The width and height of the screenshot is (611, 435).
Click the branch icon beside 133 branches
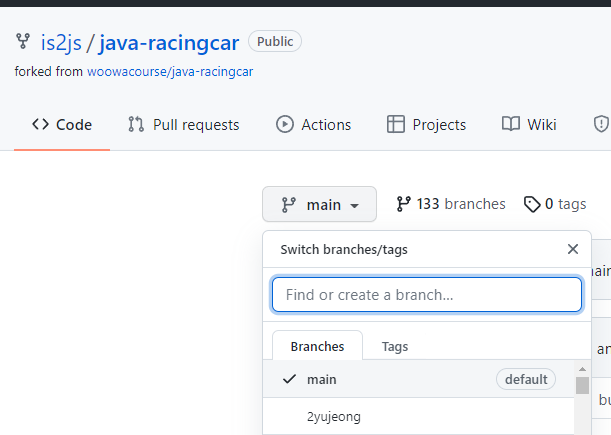coord(403,204)
